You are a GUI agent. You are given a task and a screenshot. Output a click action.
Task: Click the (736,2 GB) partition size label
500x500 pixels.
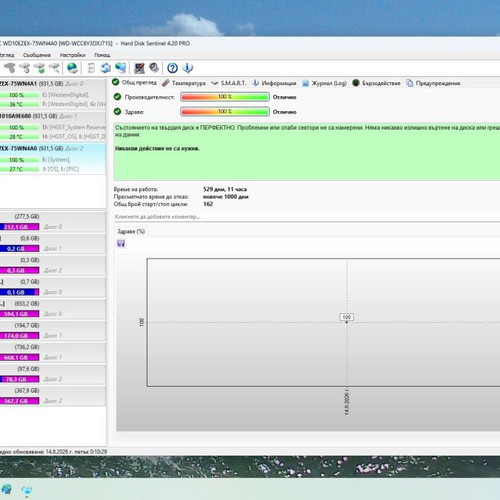pyautogui.click(x=27, y=347)
